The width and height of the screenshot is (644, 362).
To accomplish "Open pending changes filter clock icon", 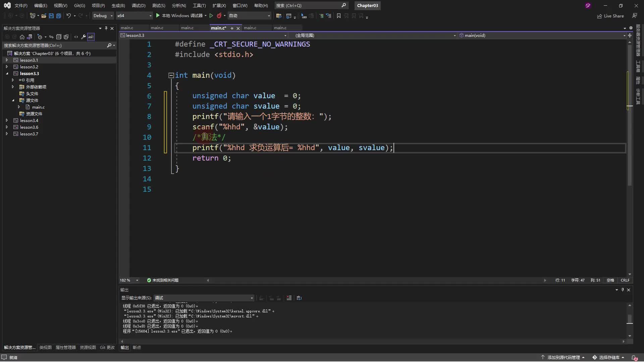I will point(40,37).
